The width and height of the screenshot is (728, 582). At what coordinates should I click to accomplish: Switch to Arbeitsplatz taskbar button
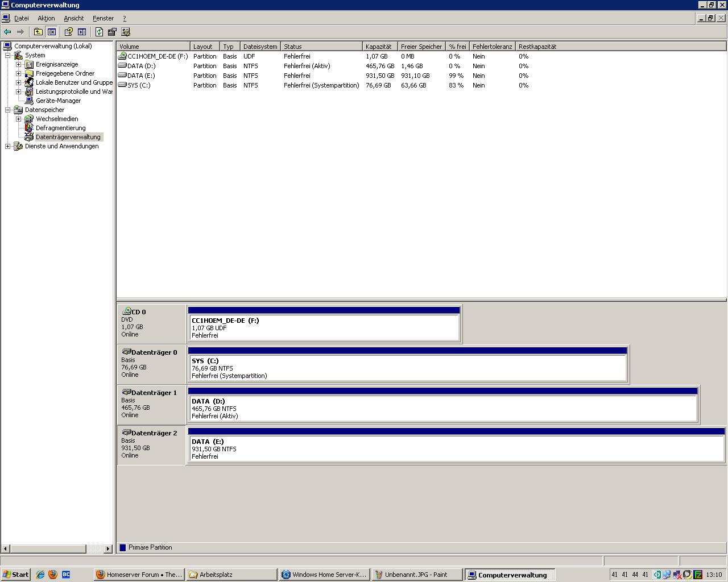232,575
